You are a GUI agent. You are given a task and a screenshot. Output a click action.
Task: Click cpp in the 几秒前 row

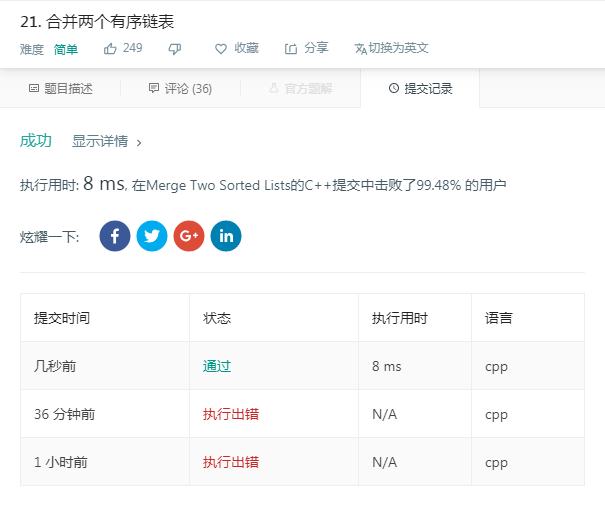pyautogui.click(x=496, y=367)
